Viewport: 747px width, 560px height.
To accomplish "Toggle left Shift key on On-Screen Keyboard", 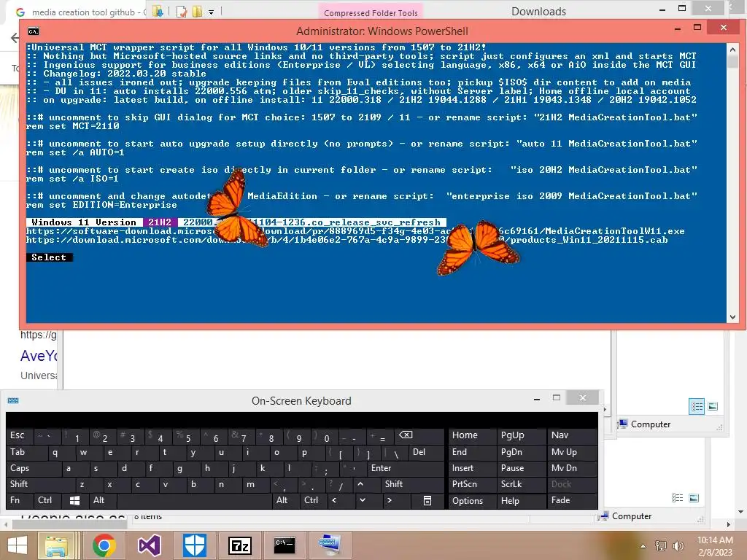I will (x=40, y=484).
